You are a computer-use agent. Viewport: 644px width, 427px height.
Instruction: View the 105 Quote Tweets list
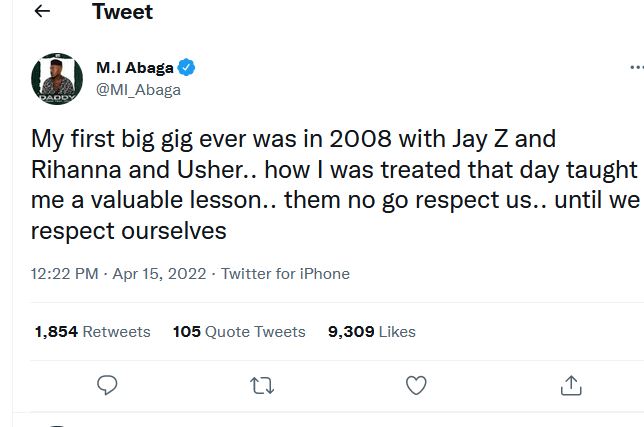click(x=239, y=331)
